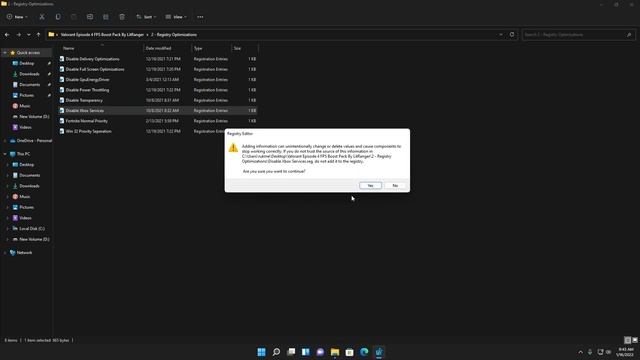640x360 pixels.
Task: Switch to details view layout icon
Action: pyautogui.click(x=628, y=340)
